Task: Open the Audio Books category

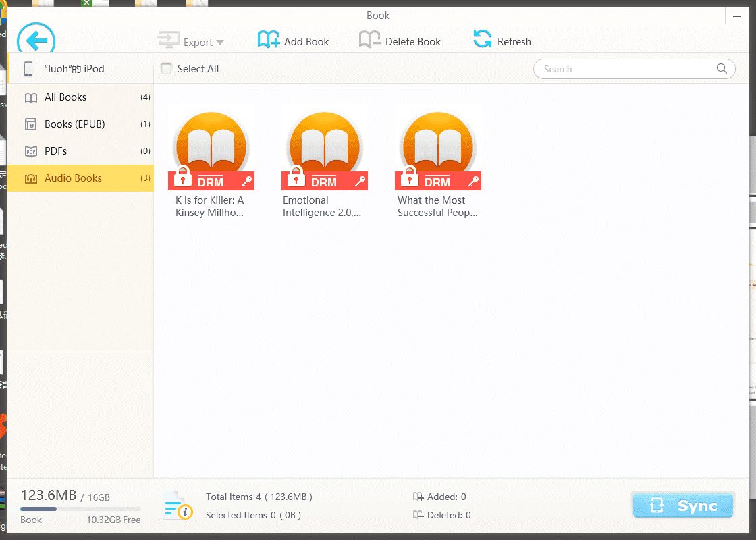Action: [80, 178]
